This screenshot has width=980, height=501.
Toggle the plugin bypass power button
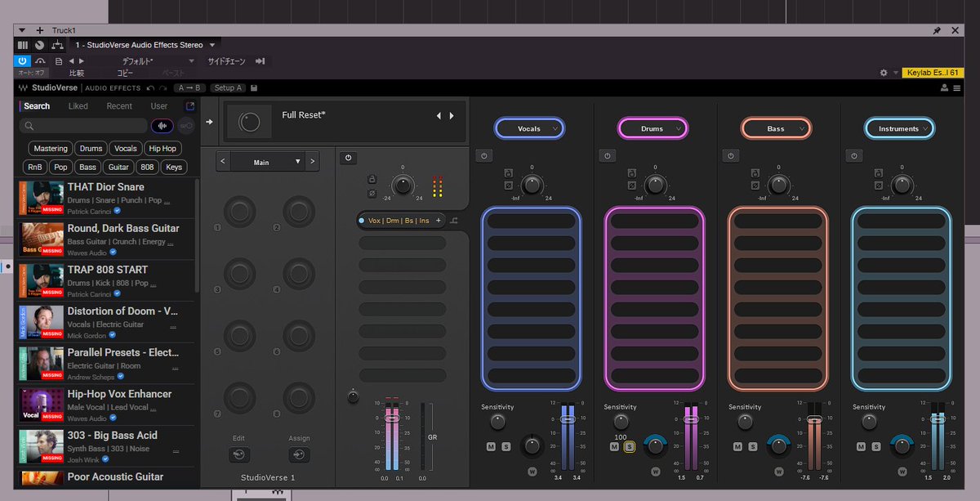point(22,60)
